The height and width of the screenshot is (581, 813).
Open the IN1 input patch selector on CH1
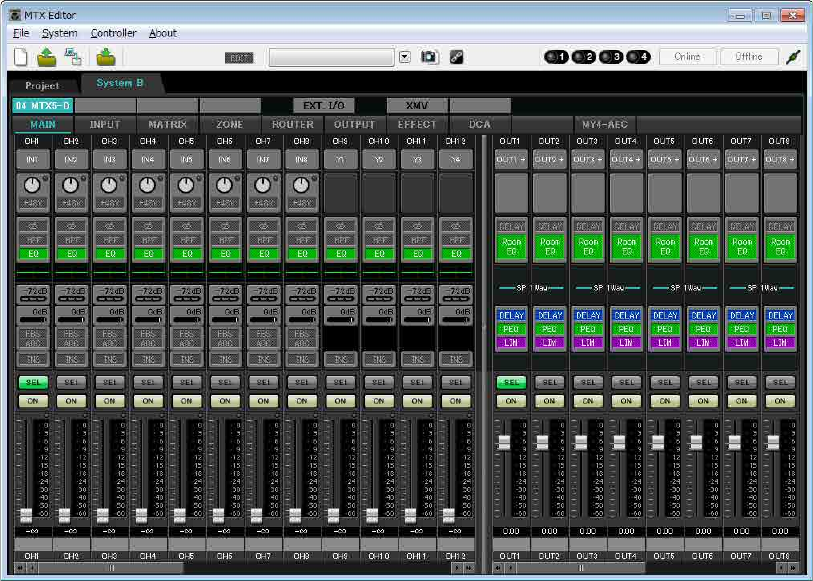[x=32, y=160]
